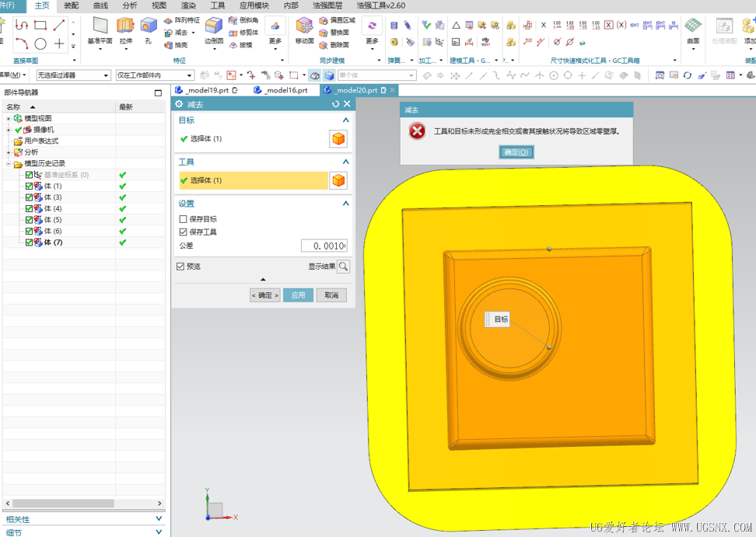Toggle the 预览 preview checkbox
This screenshot has width=756, height=537.
pos(180,267)
